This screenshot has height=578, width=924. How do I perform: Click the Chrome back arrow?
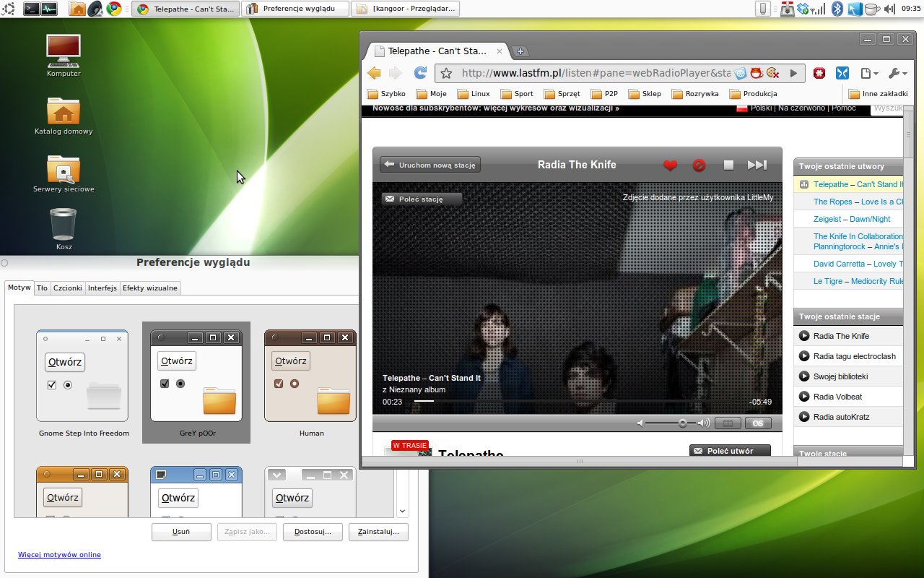pyautogui.click(x=374, y=73)
